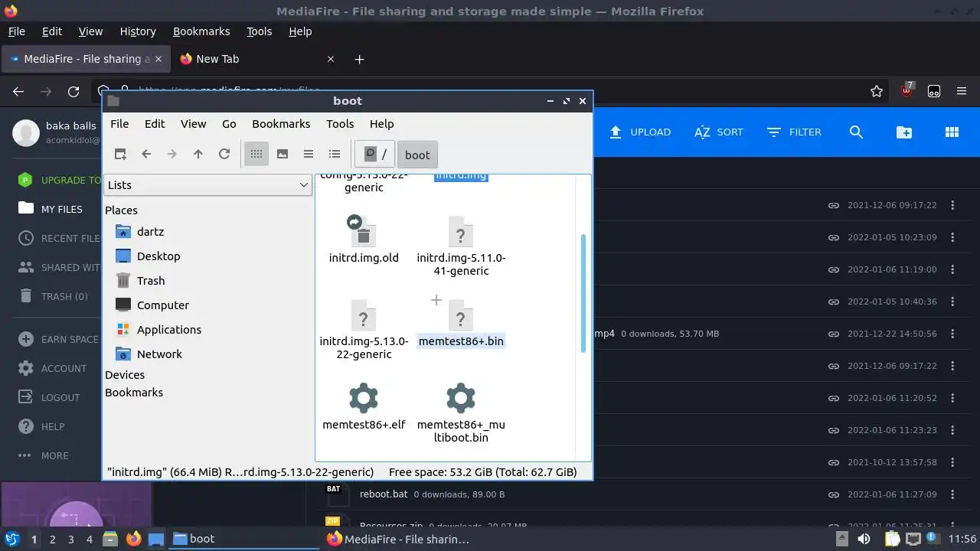The width and height of the screenshot is (980, 551).
Task: Open a new Firefox tab with plus button
Action: pyautogui.click(x=359, y=59)
